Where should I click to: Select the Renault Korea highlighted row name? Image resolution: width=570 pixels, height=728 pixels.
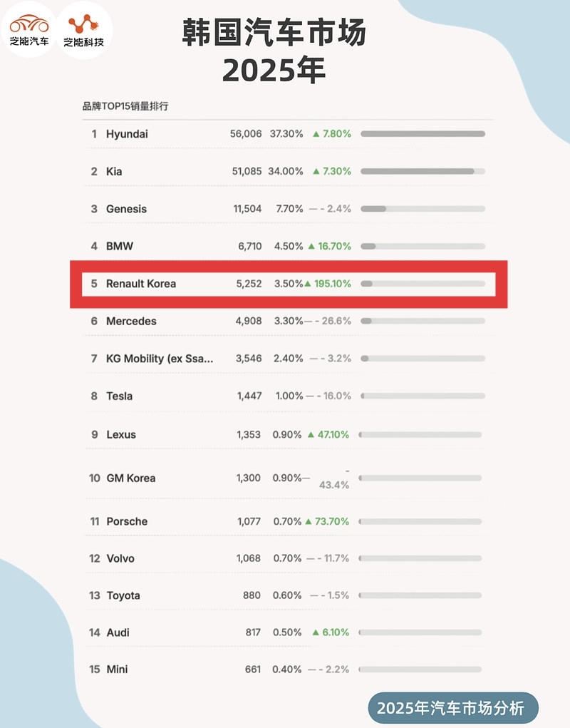[141, 284]
